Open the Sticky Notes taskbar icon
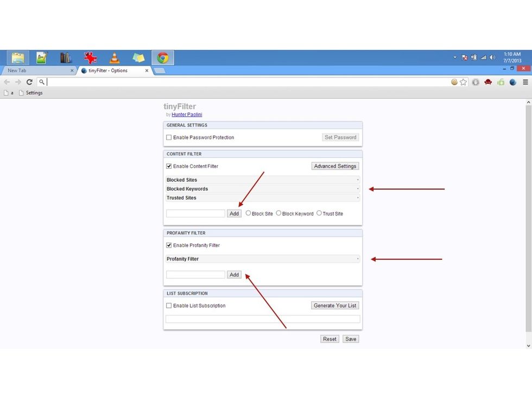 tap(138, 57)
